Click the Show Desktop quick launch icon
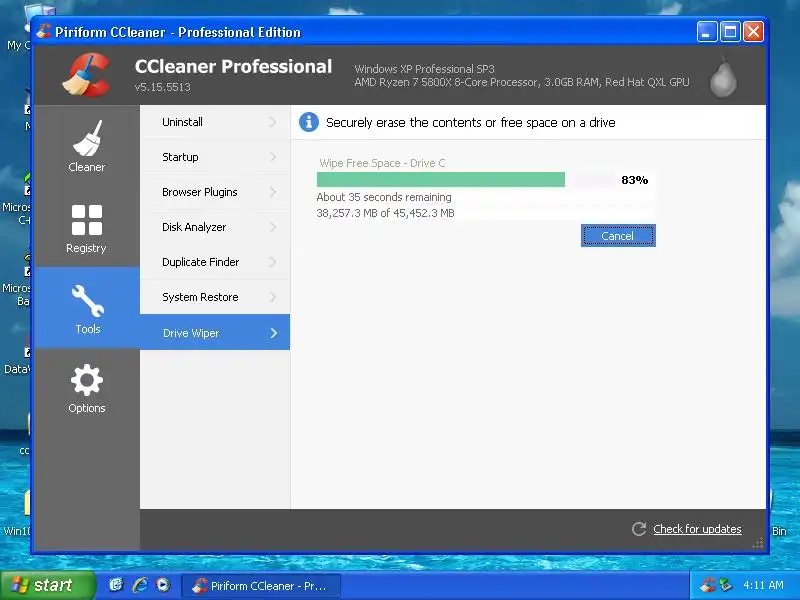Screen dimensions: 800x600 coord(116,585)
